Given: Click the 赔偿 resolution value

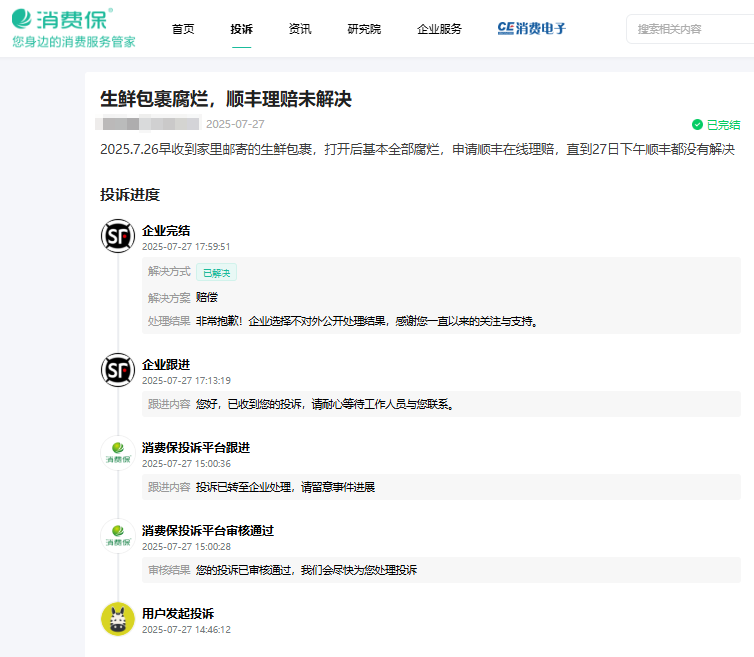Looking at the screenshot, I should [x=207, y=297].
